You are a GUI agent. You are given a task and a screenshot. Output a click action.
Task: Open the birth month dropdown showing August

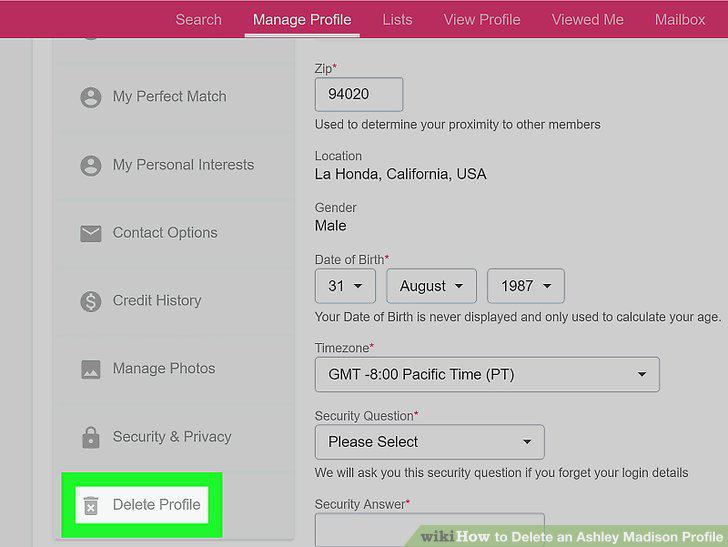click(431, 286)
